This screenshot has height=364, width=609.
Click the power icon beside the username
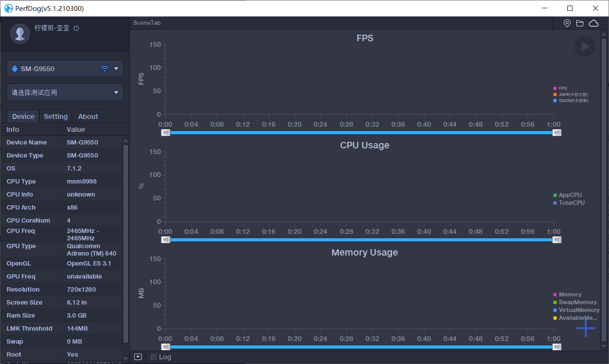tap(76, 28)
